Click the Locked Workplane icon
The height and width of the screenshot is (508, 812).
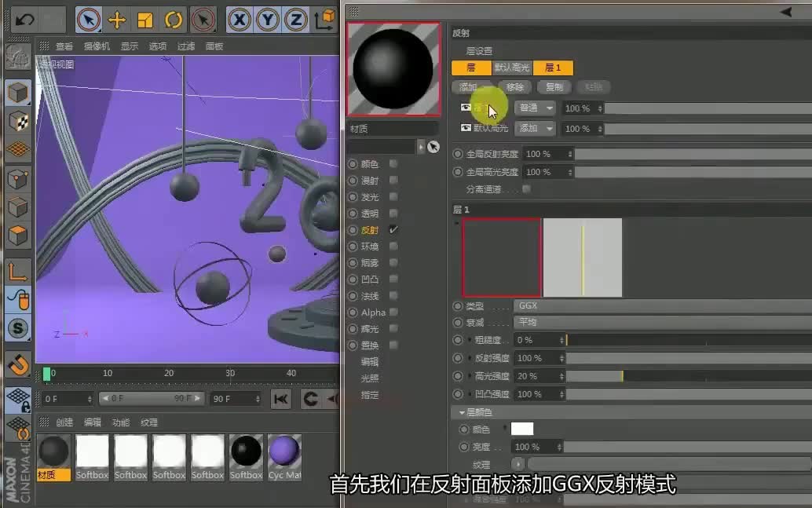[18, 400]
